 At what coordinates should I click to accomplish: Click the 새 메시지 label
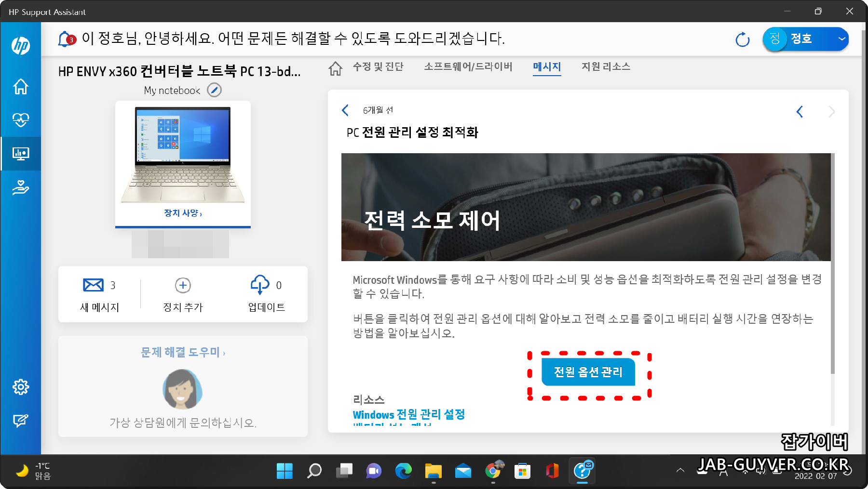[100, 307]
